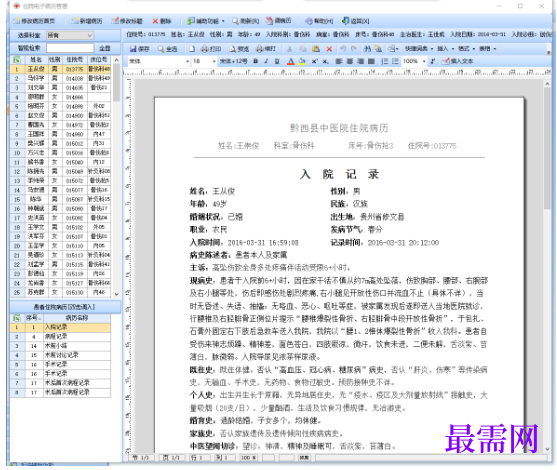Click the red font color A icon
557x470 pixels.
(x=291, y=61)
